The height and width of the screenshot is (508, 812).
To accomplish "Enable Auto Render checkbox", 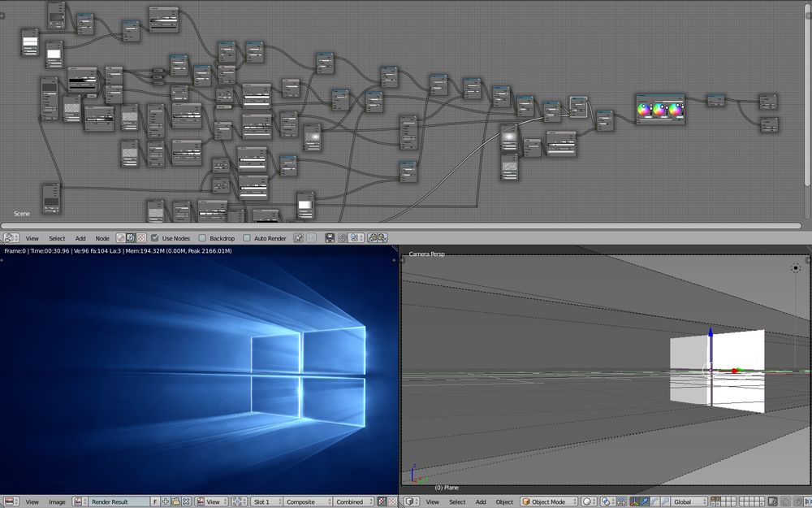I will (x=247, y=238).
